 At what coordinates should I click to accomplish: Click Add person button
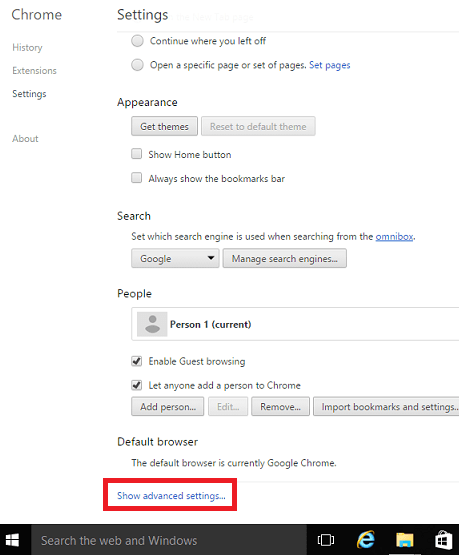coord(168,406)
